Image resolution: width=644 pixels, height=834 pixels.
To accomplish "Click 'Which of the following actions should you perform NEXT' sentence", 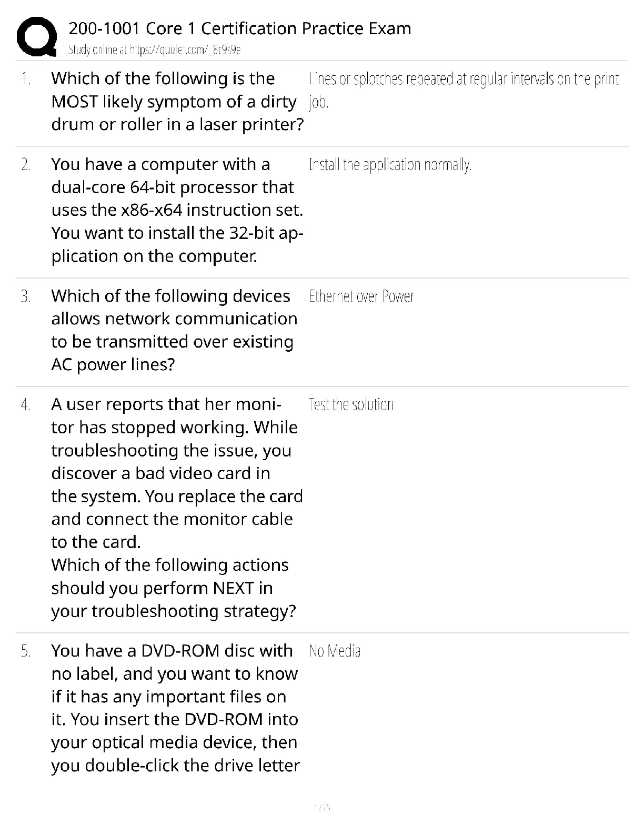I will 173,588.
